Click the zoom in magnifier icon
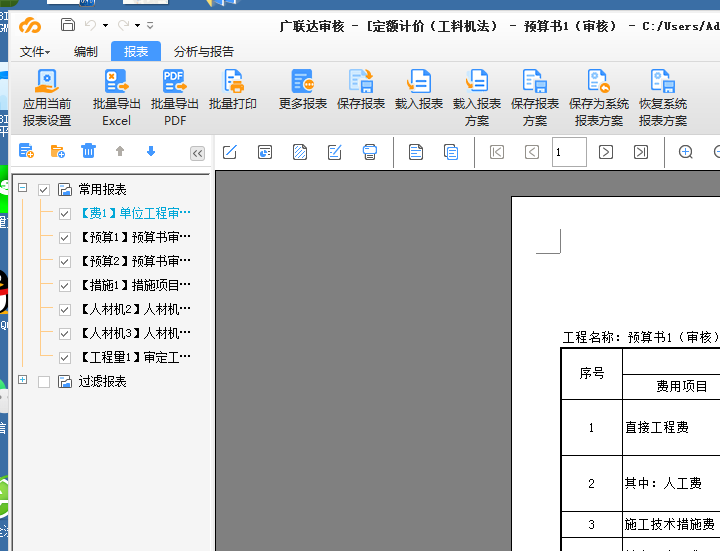The height and width of the screenshot is (551, 720). coord(686,152)
